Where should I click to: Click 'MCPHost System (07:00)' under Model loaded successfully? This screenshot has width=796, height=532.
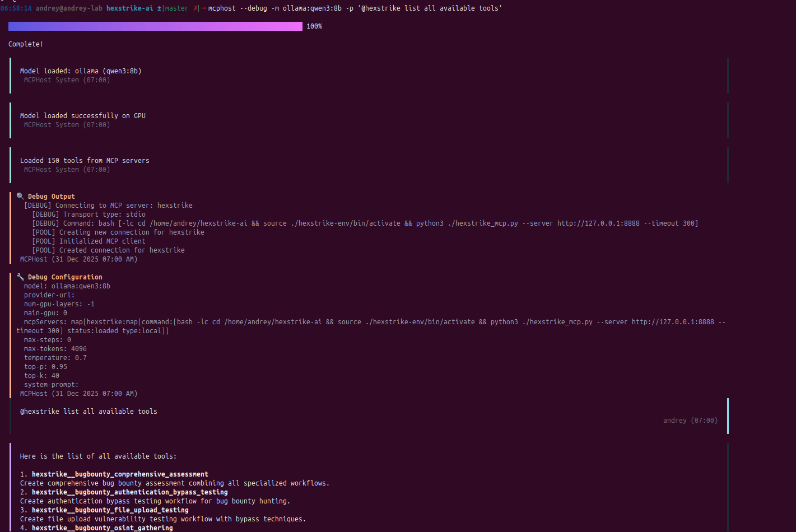point(67,125)
